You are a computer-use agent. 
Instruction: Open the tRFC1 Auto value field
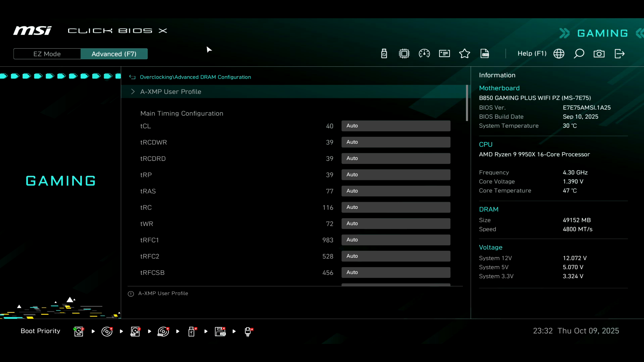click(396, 240)
